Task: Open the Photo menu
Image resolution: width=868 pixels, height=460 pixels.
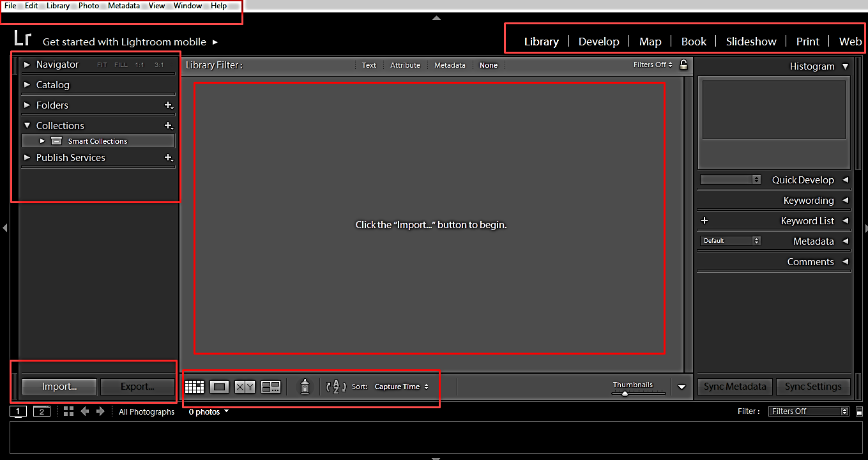Action: pos(89,6)
